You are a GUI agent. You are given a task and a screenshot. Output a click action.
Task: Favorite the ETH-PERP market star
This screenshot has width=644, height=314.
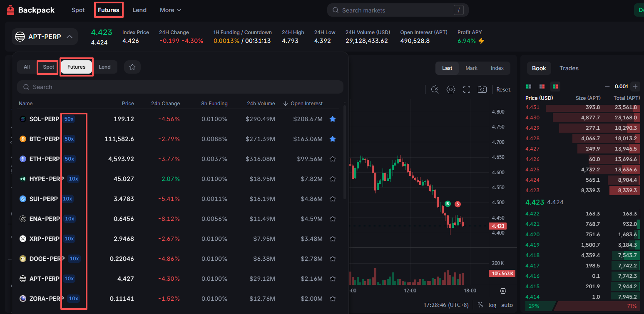coord(333,159)
